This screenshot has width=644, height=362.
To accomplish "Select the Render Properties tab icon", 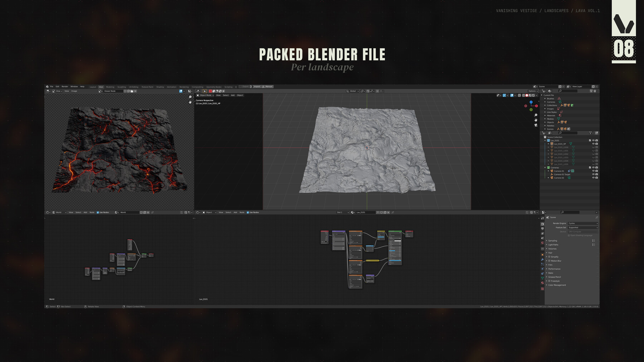I will (543, 224).
